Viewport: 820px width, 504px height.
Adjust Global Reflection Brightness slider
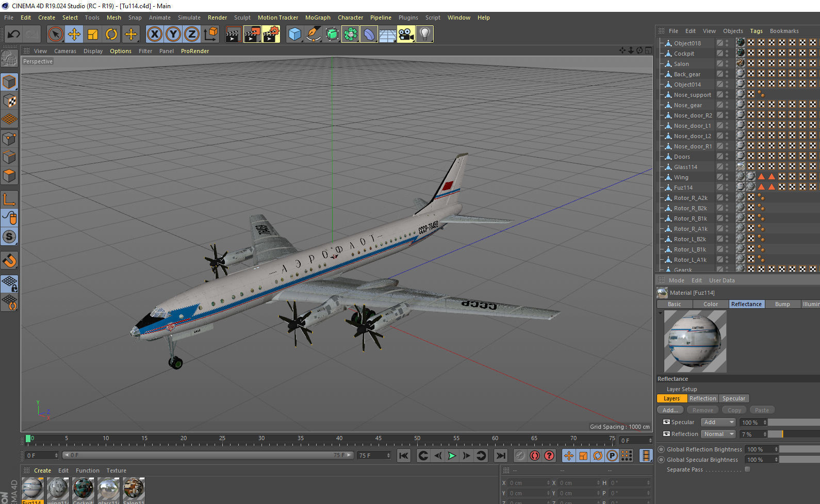[799, 449]
